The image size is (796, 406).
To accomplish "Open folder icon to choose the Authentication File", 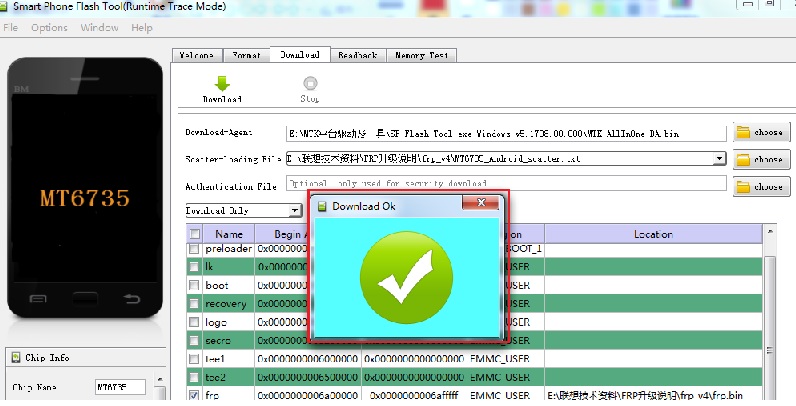I will 743,187.
